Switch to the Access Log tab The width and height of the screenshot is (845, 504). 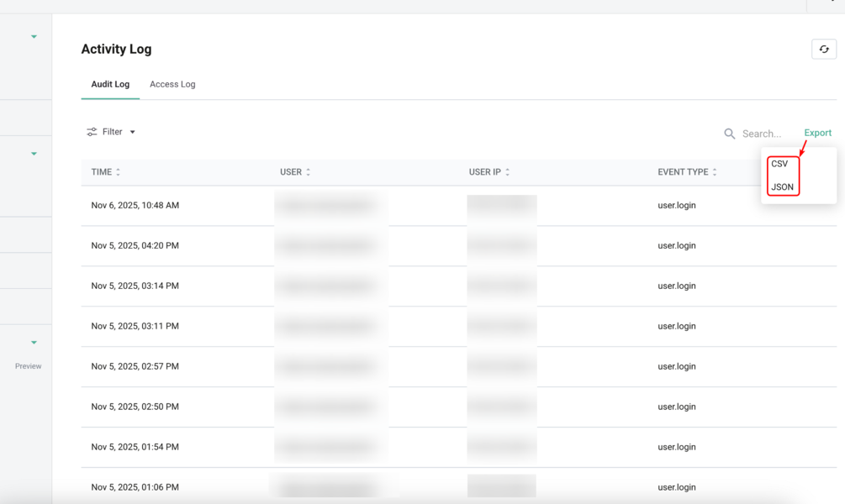pos(172,84)
